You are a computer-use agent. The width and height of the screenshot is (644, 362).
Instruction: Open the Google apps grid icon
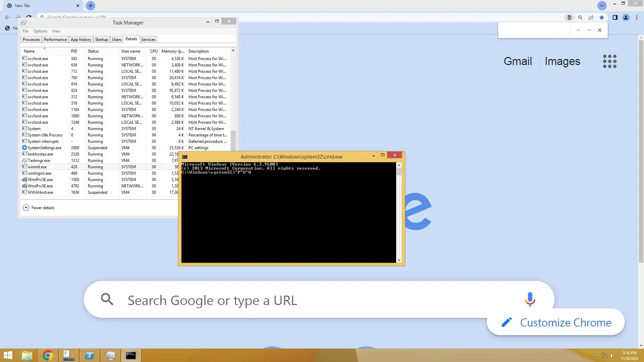point(609,61)
